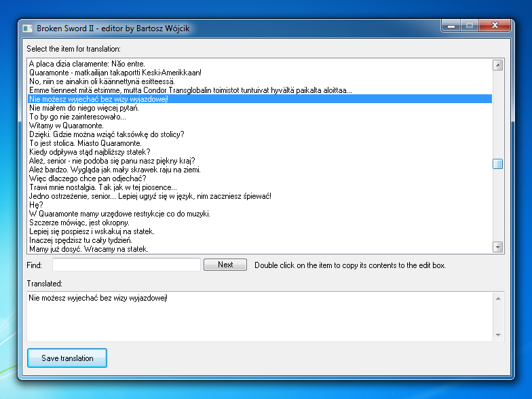Image resolution: width=532 pixels, height=399 pixels.
Task: Click the item list scrollbar thumb
Action: point(497,164)
